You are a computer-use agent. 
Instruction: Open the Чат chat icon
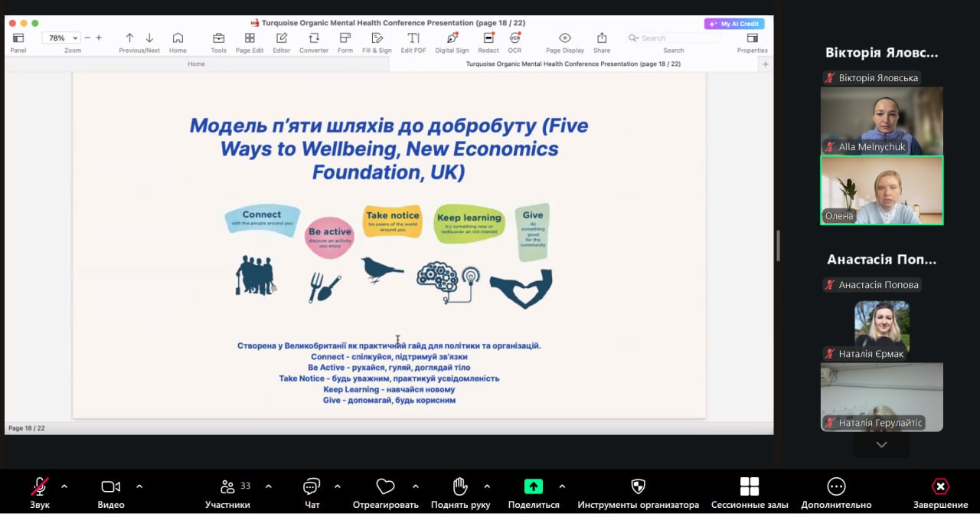pyautogui.click(x=312, y=487)
